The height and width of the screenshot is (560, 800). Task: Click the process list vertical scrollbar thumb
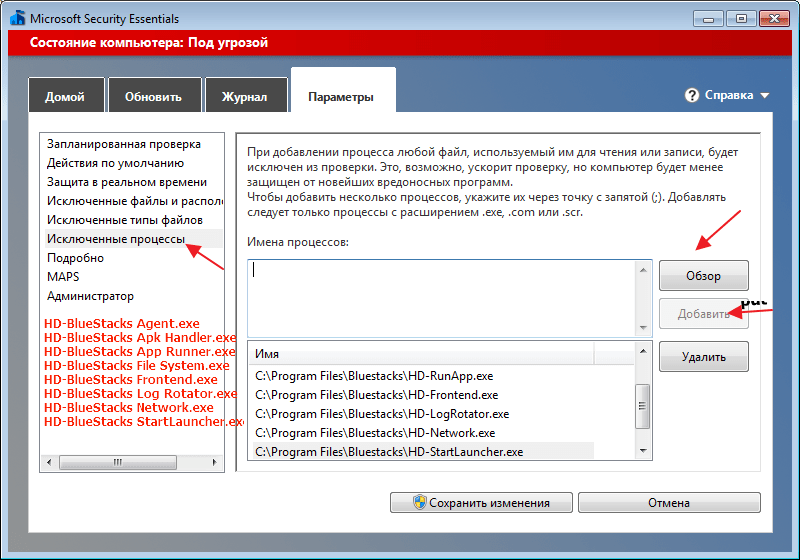[643, 406]
